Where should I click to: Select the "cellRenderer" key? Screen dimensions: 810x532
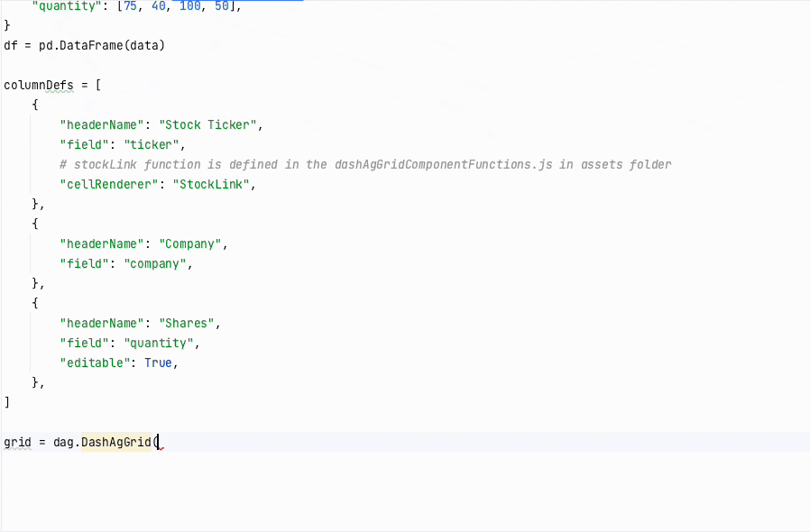[109, 184]
